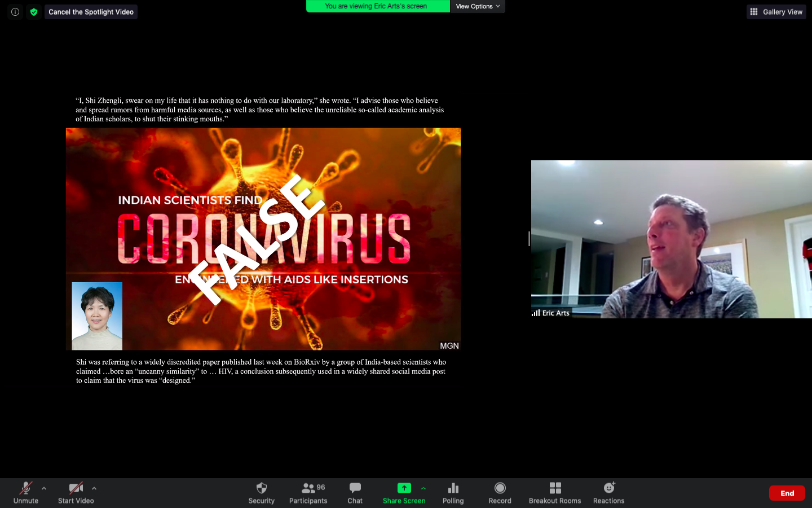Open the Reactions emoji menu
Viewport: 812px width, 508px height.
(608, 492)
